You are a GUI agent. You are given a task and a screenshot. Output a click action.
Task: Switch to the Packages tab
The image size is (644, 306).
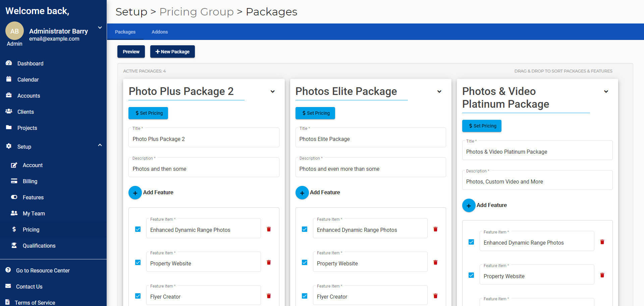(125, 32)
